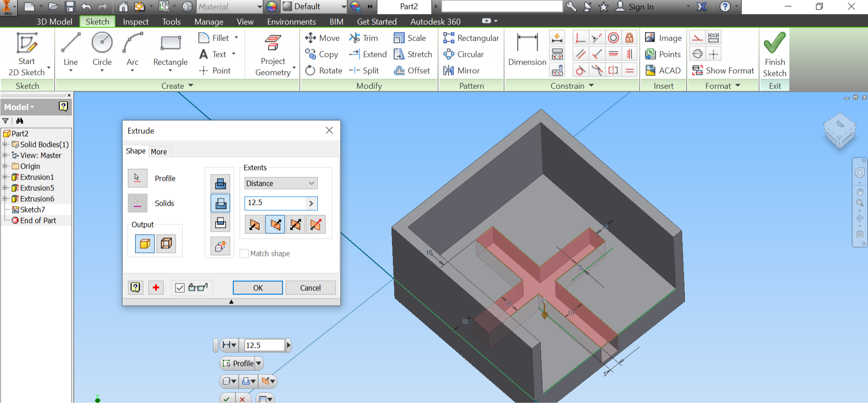Click the Solids selector in Extrude

[137, 203]
